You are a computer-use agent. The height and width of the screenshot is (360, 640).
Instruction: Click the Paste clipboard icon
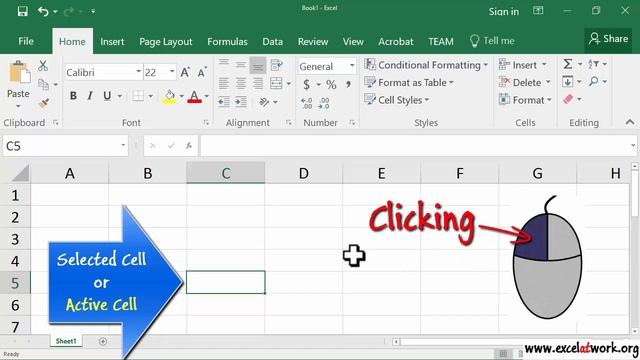pyautogui.click(x=19, y=73)
